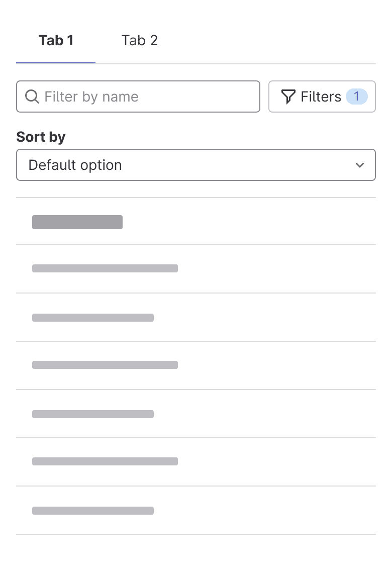392x579 pixels.
Task: Click the Filter by name input field
Action: [x=138, y=96]
